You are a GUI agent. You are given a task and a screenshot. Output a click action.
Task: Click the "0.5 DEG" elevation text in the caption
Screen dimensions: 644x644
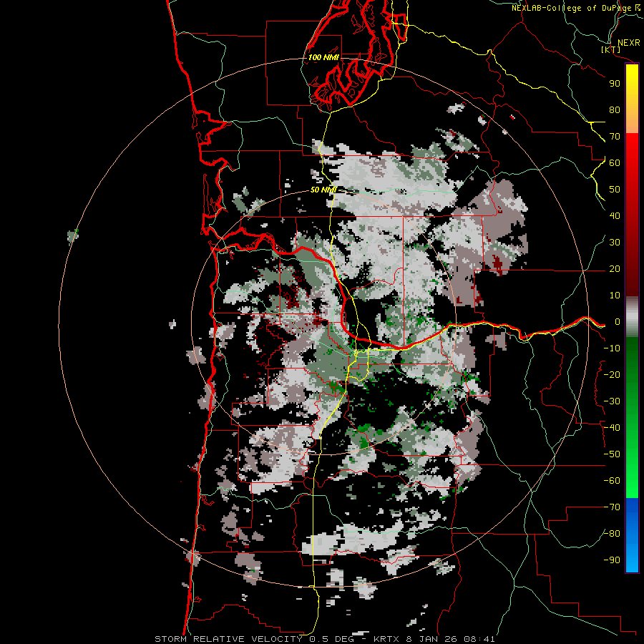(x=331, y=639)
